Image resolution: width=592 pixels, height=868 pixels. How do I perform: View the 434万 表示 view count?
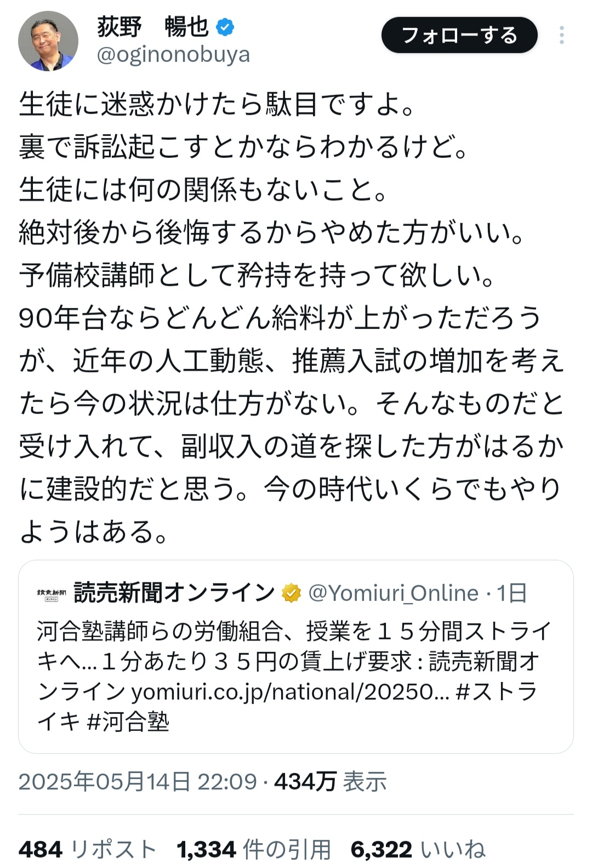[331, 781]
